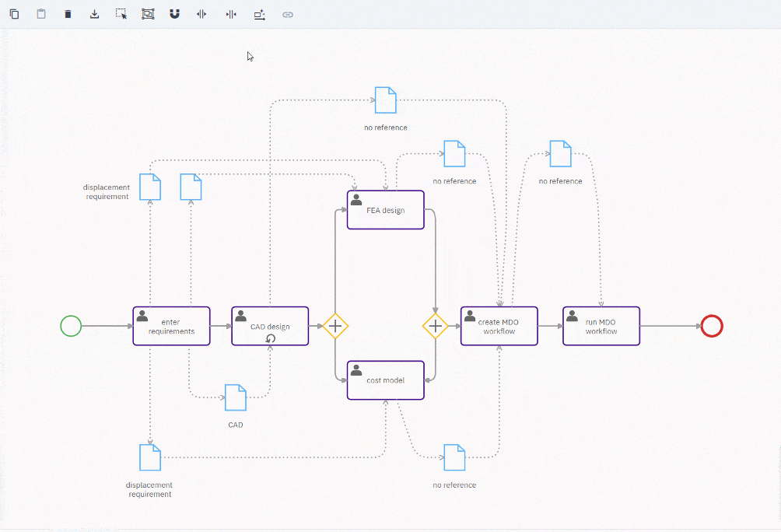
Task: Click the auto-layout sparkle icon
Action: 260,15
